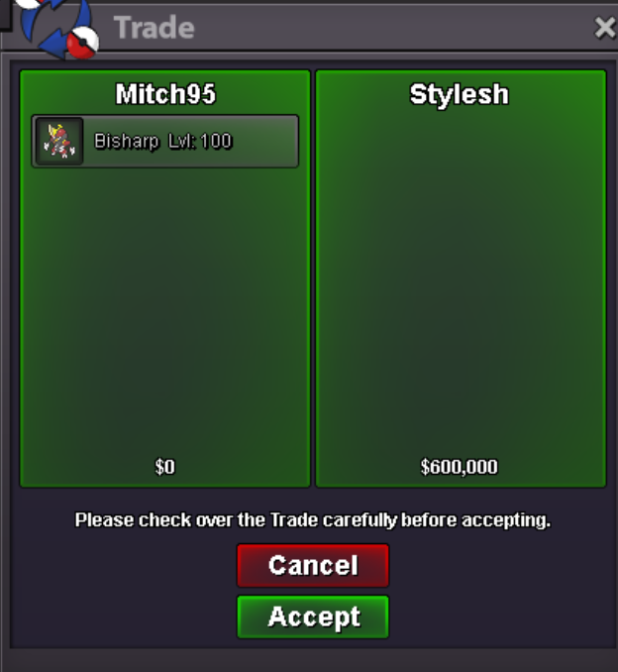The image size is (618, 672).
Task: Click empty area of Mitch95's green offer panel
Action: [164, 308]
